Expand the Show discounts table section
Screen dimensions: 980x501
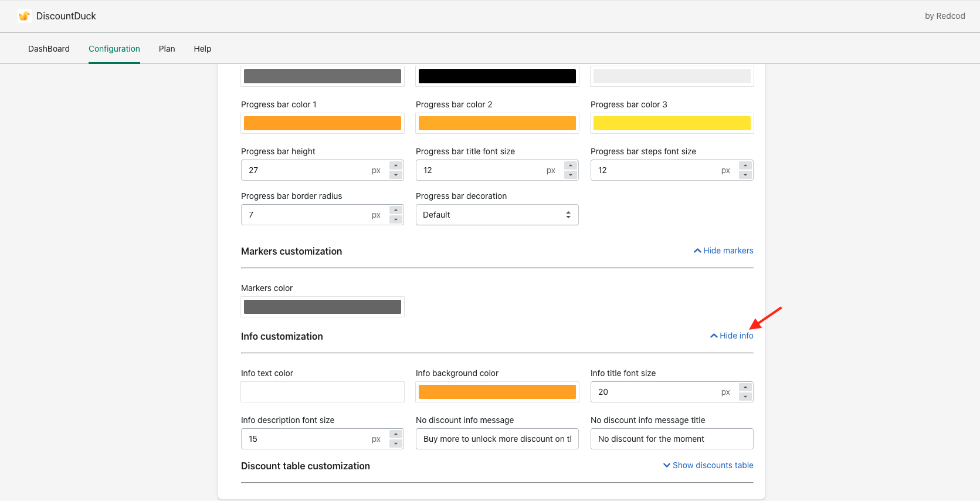[708, 465]
